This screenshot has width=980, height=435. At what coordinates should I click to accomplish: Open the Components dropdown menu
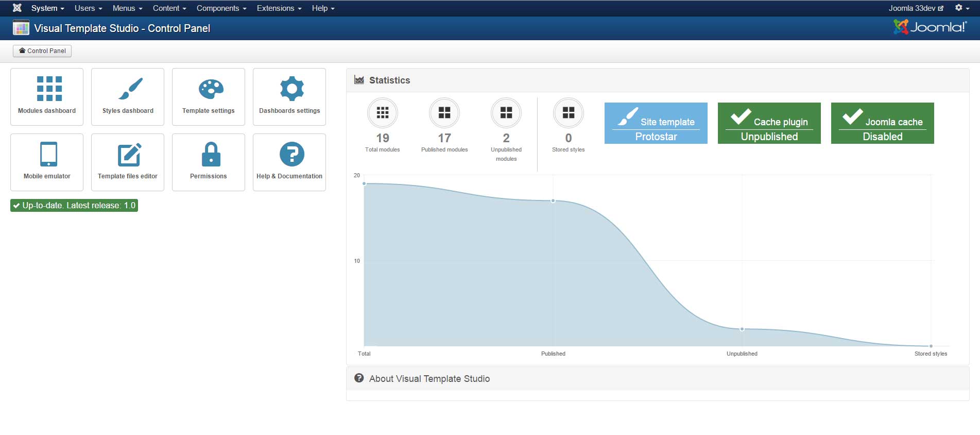coord(221,8)
